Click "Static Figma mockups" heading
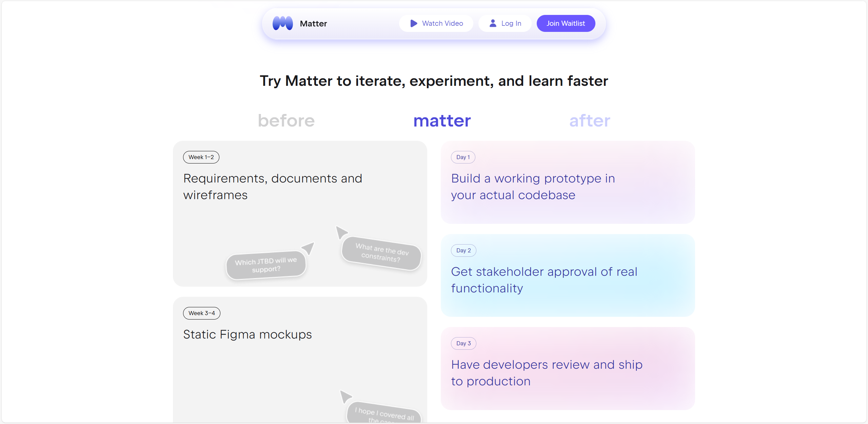Viewport: 868px width, 424px height. click(248, 334)
